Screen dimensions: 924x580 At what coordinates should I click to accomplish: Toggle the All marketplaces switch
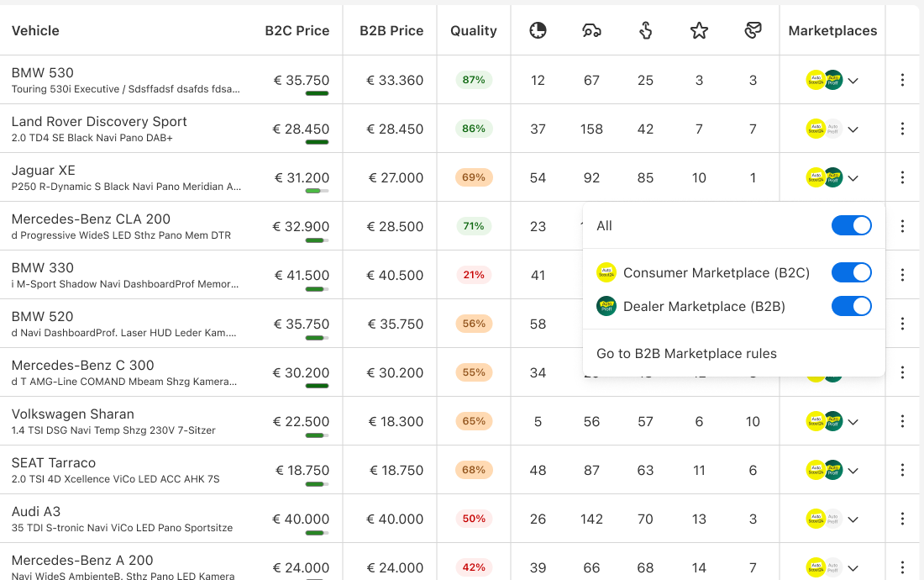[x=852, y=226]
